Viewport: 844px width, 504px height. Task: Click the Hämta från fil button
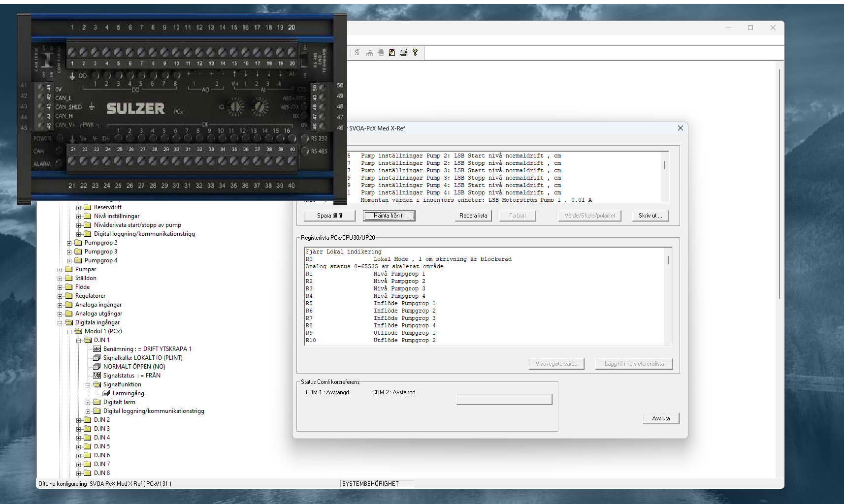[389, 216]
